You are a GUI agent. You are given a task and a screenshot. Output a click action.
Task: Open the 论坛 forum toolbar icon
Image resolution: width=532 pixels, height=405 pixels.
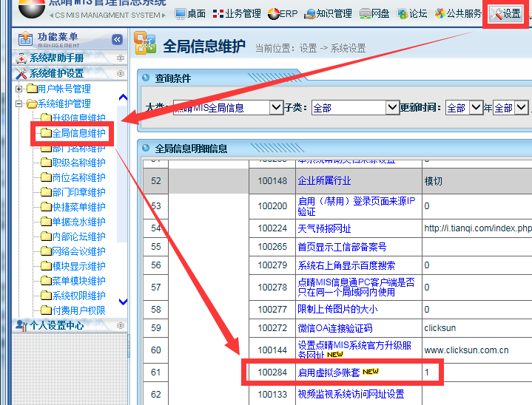[x=412, y=13]
